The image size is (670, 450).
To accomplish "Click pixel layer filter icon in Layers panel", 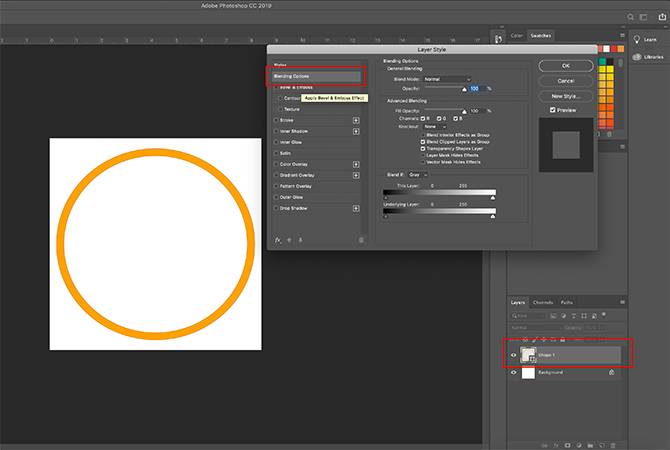I will pyautogui.click(x=553, y=316).
